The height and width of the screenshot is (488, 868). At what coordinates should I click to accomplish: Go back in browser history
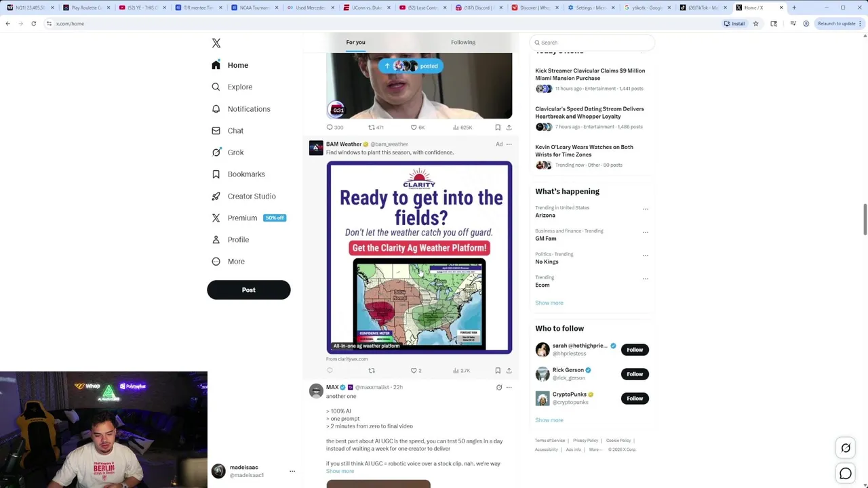tap(7, 24)
